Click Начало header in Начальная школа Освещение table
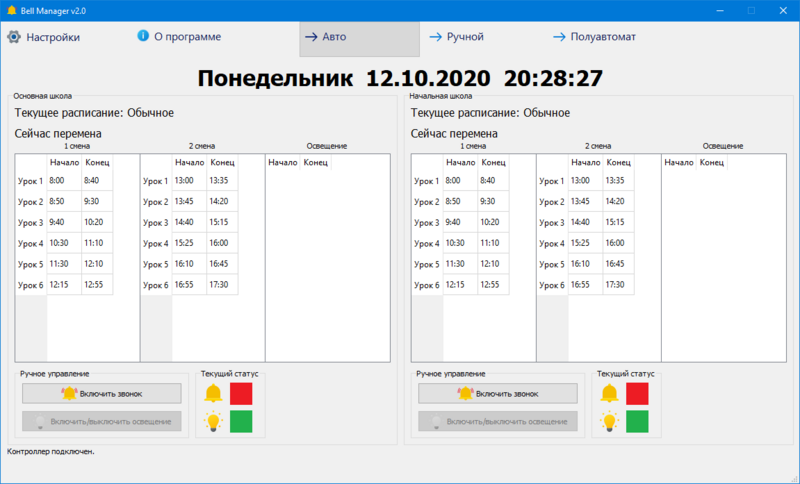800x484 pixels. [679, 162]
